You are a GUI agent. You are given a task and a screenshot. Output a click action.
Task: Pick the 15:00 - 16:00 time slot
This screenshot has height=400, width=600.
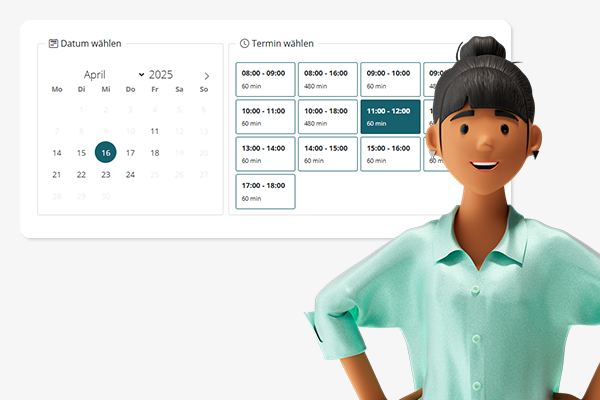[390, 154]
